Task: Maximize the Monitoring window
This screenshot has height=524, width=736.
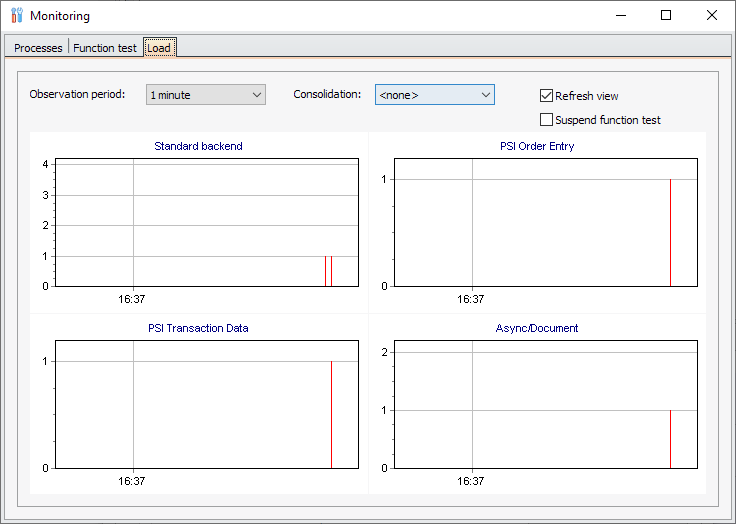Action: 666,16
